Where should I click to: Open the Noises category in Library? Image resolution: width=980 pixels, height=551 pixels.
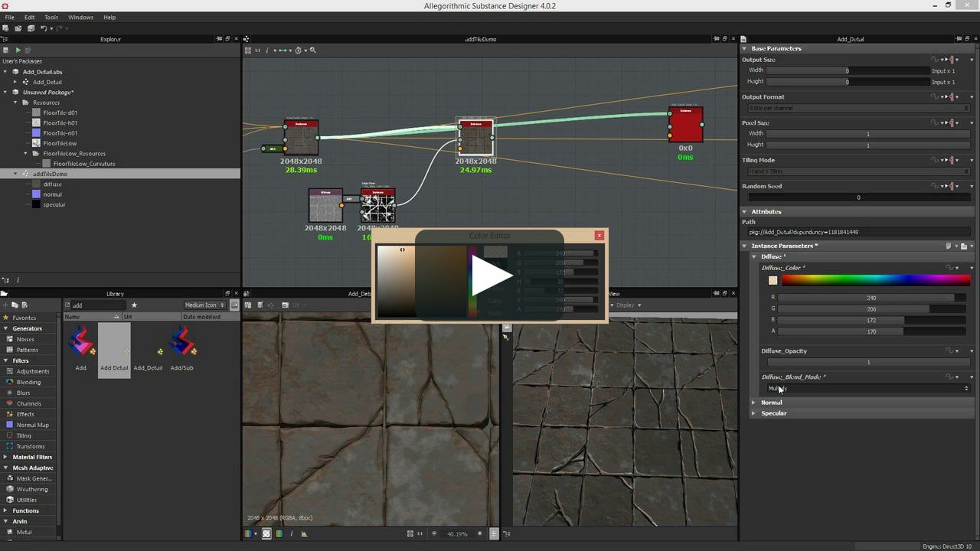click(25, 339)
